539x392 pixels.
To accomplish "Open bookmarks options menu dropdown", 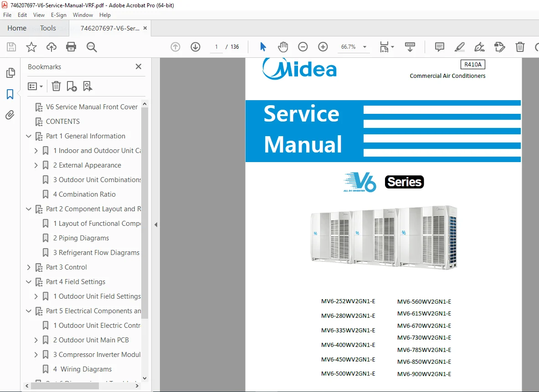I will click(36, 86).
